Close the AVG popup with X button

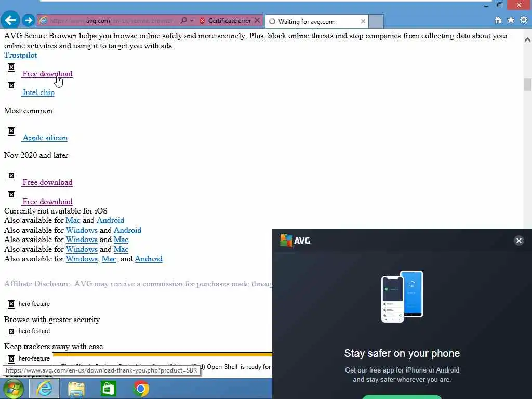click(x=519, y=241)
